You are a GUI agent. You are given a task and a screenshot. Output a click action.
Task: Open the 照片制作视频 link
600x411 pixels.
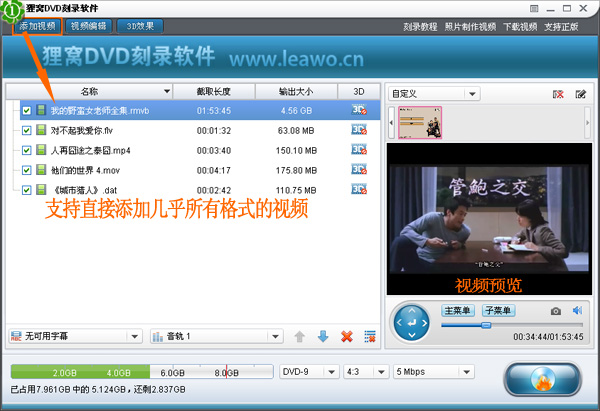tap(470, 27)
